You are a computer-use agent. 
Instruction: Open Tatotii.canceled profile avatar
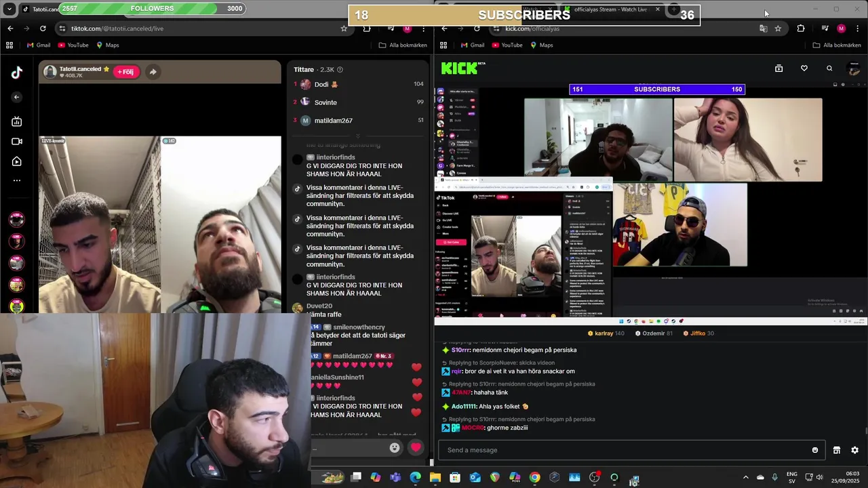(x=50, y=72)
